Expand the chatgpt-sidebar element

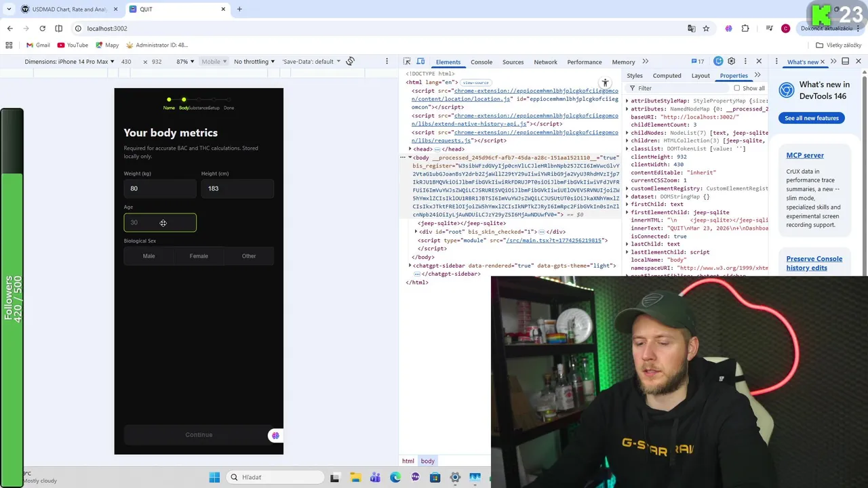410,266
